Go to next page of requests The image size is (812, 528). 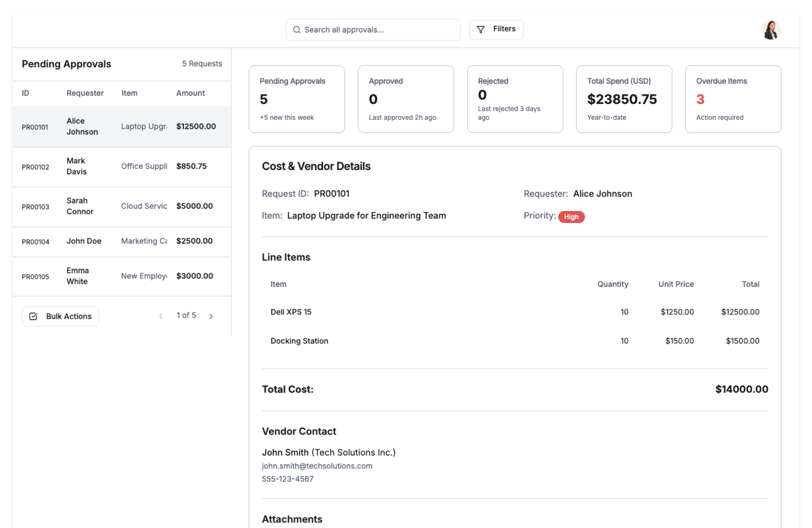(211, 316)
